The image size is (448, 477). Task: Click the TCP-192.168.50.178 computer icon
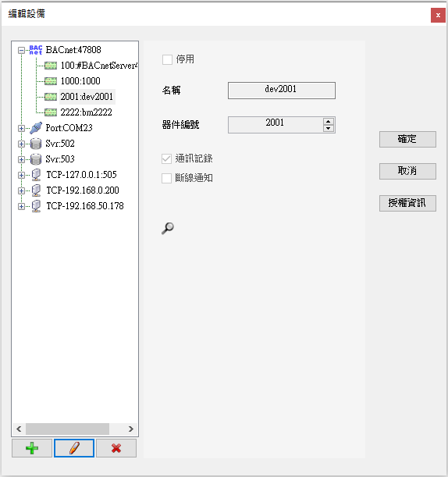[x=36, y=206]
